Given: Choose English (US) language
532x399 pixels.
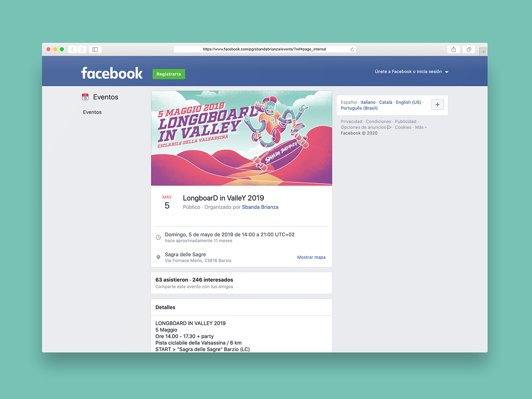Looking at the screenshot, I should click(408, 102).
